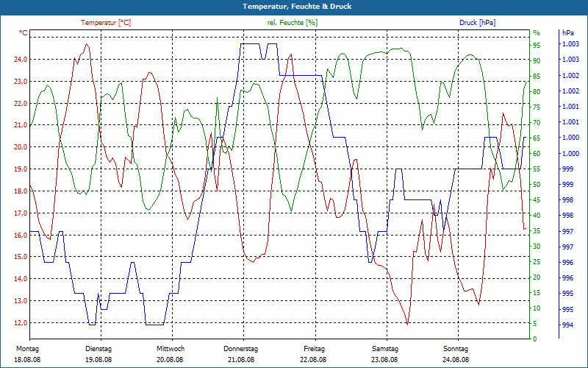Click the °C unit label on left axis

(x=24, y=33)
